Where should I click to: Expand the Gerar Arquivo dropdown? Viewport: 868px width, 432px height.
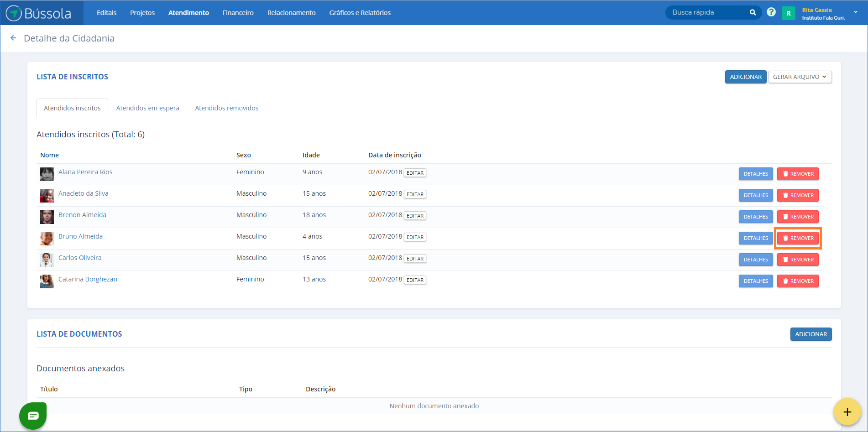(800, 77)
